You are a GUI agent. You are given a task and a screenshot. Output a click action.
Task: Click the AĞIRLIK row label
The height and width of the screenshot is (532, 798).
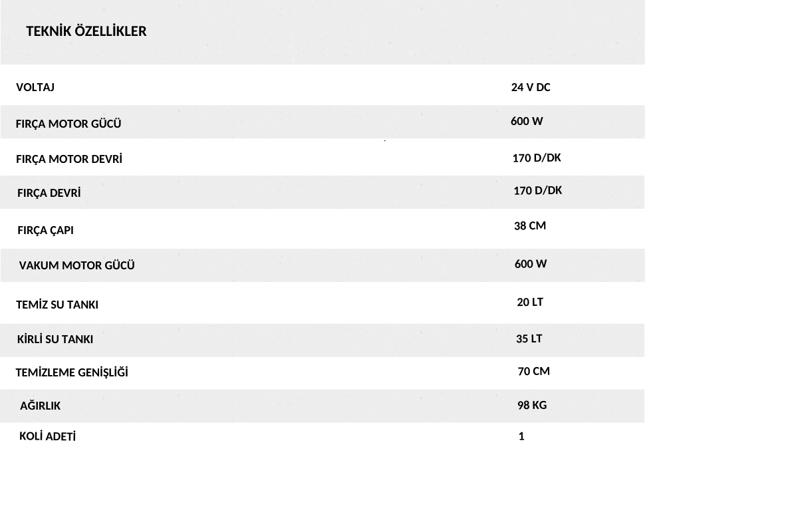(x=41, y=406)
